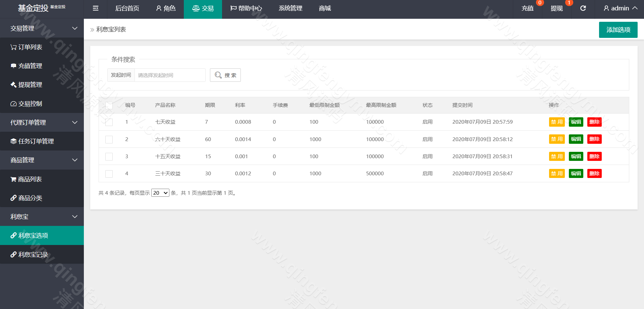Screen dimensions: 644x309
Task: Switch to the 帮助中心 top tab
Action: pyautogui.click(x=246, y=8)
